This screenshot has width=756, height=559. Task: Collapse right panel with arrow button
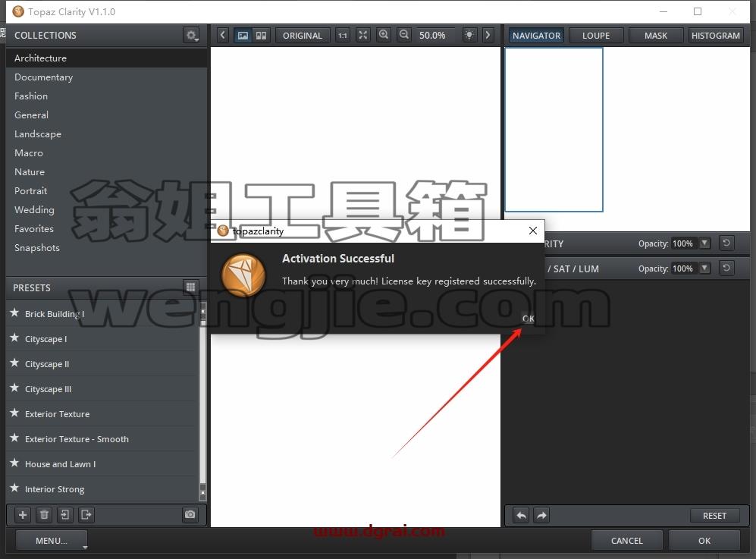coord(488,35)
